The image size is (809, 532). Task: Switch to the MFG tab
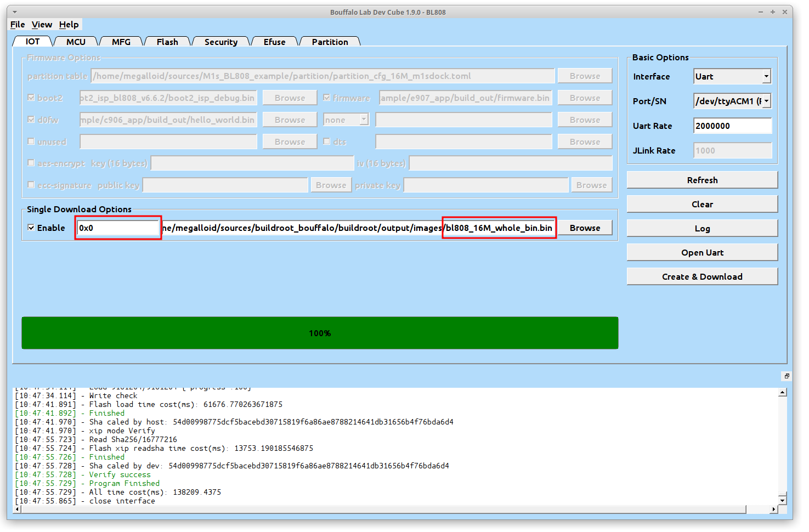pos(121,42)
